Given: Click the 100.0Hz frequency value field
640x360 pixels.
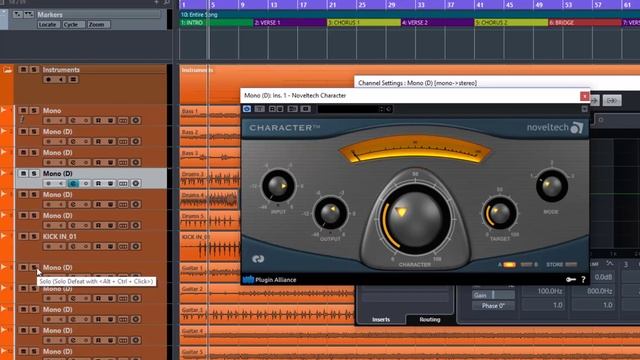Looking at the screenshot, I should [544, 291].
